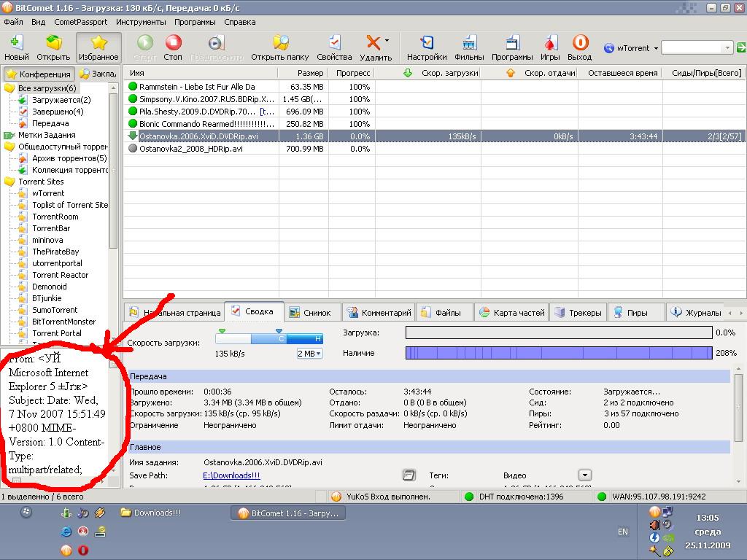Select Архив торрентов(5) in the tree
The height and width of the screenshot is (560, 747).
[69, 158]
